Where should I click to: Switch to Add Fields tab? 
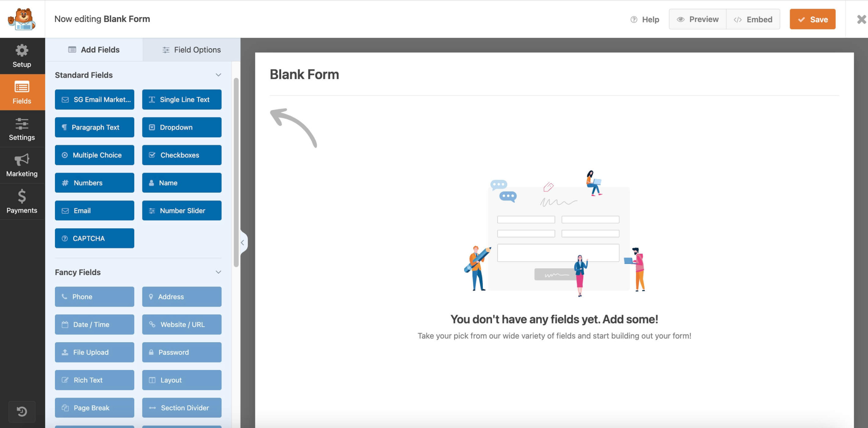click(94, 50)
